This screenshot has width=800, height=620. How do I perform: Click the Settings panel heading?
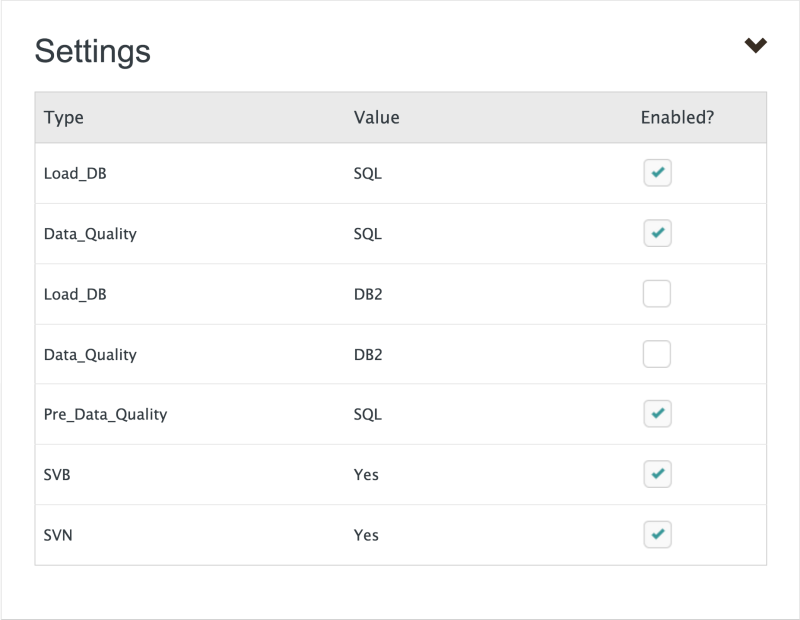coord(92,51)
